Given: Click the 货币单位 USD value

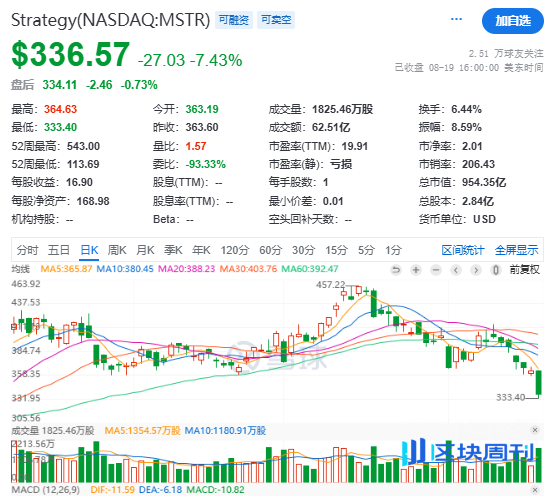Looking at the screenshot, I should tap(484, 219).
